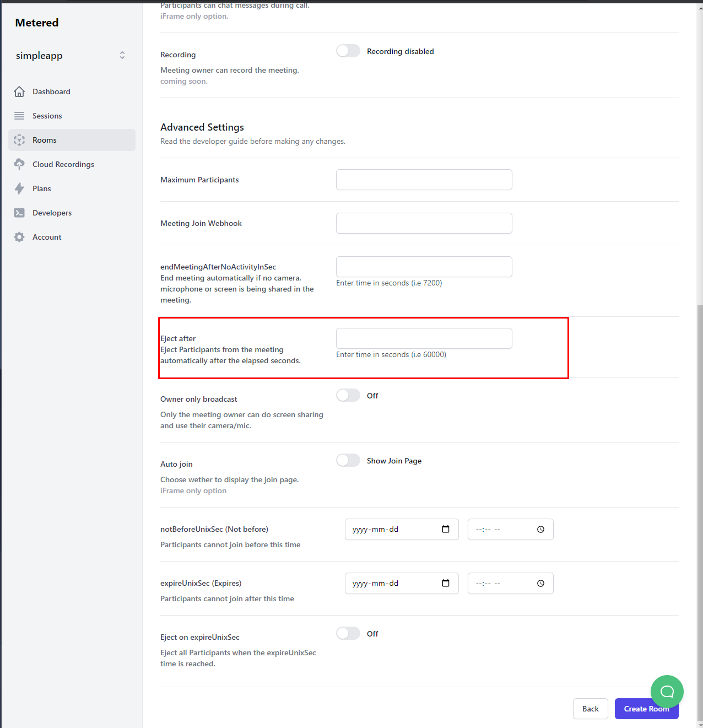Click 'Read the developer guide' description text
Viewport: 703px width, 728px height.
[253, 141]
